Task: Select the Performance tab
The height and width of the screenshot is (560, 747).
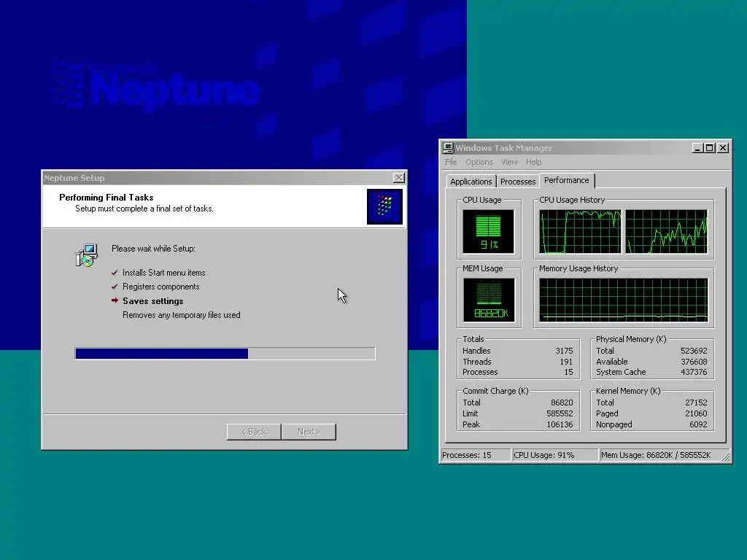Action: [x=566, y=180]
